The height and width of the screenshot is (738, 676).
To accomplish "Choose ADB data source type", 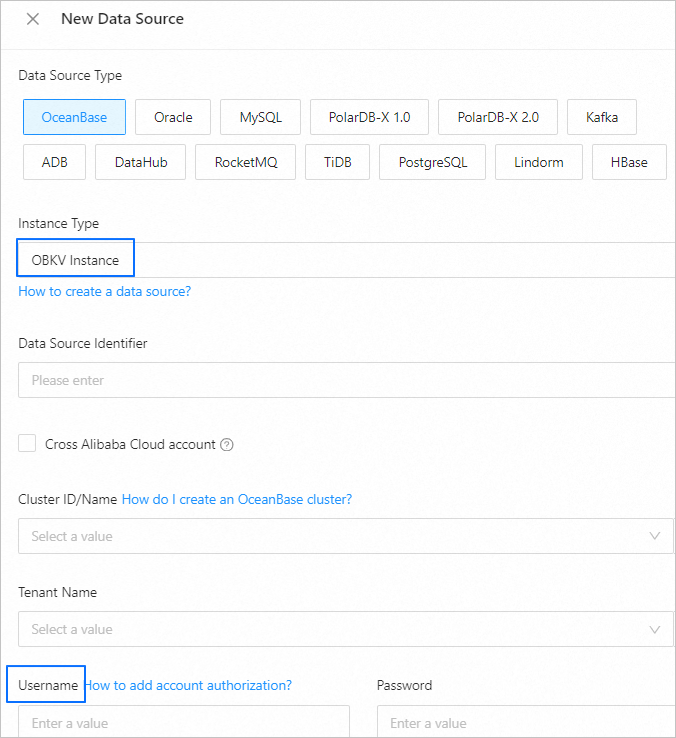I will pyautogui.click(x=55, y=162).
